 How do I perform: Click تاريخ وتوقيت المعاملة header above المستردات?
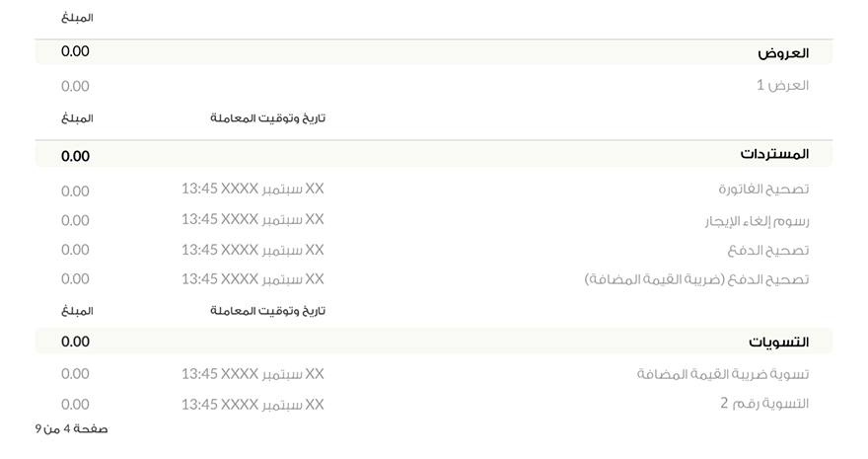pyautogui.click(x=267, y=118)
